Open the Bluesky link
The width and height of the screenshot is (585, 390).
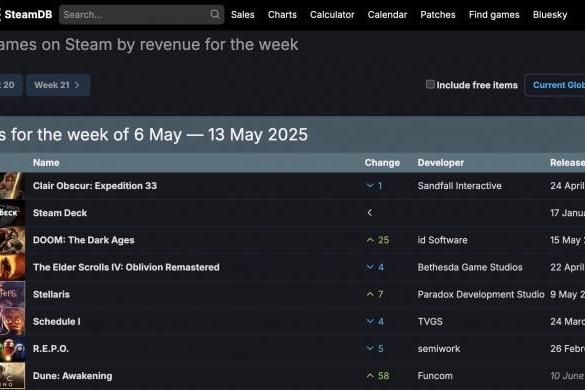pos(550,15)
